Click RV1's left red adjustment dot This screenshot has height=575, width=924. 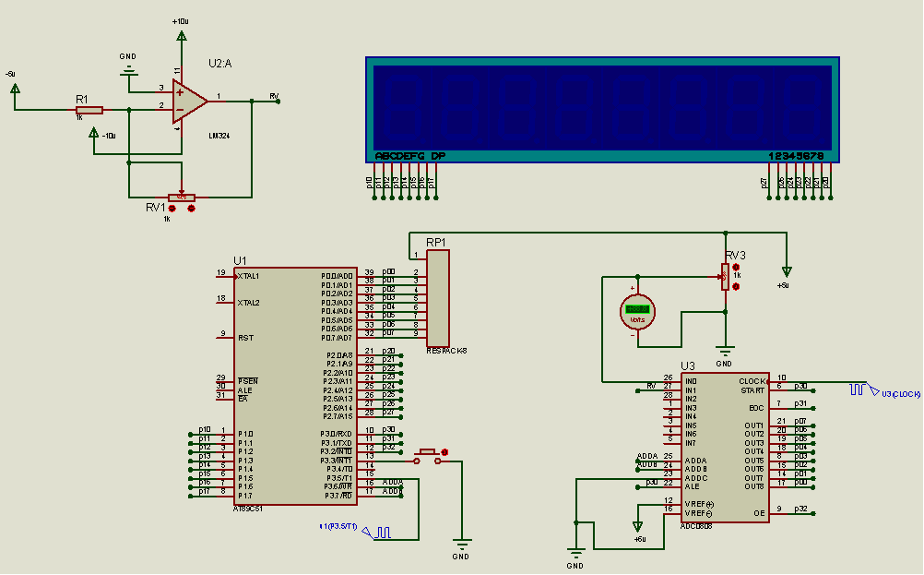pos(172,209)
